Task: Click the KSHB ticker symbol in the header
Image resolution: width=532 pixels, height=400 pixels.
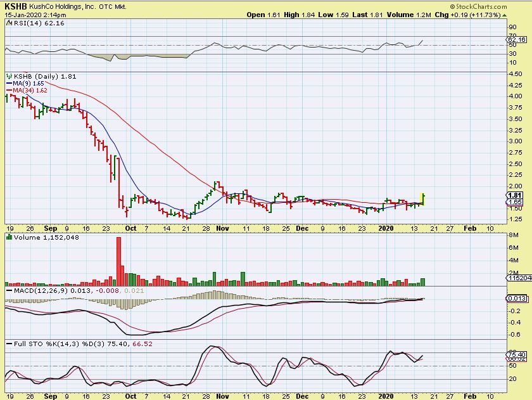Action: click(x=16, y=6)
